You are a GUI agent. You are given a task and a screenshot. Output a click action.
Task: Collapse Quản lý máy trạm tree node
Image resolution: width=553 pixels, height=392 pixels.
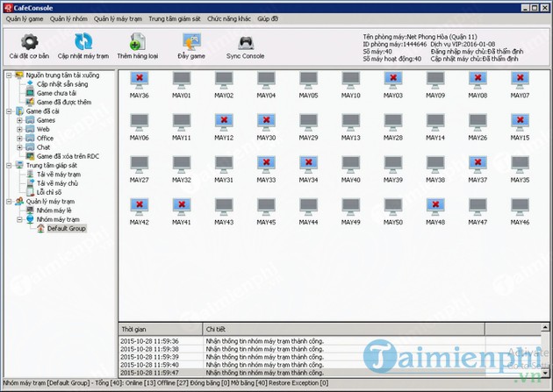point(9,202)
